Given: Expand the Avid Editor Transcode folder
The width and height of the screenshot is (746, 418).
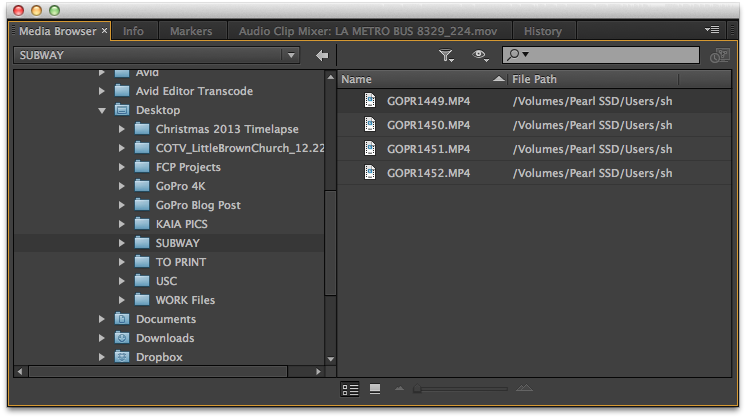Looking at the screenshot, I should point(101,91).
